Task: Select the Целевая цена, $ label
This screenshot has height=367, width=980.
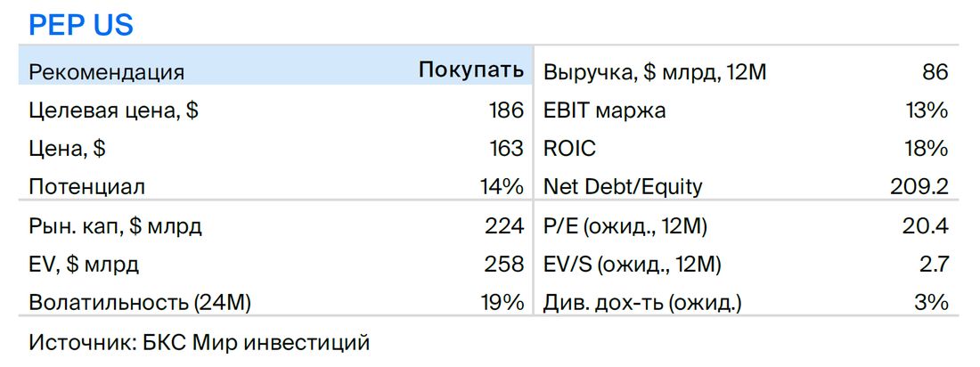Action: (114, 111)
